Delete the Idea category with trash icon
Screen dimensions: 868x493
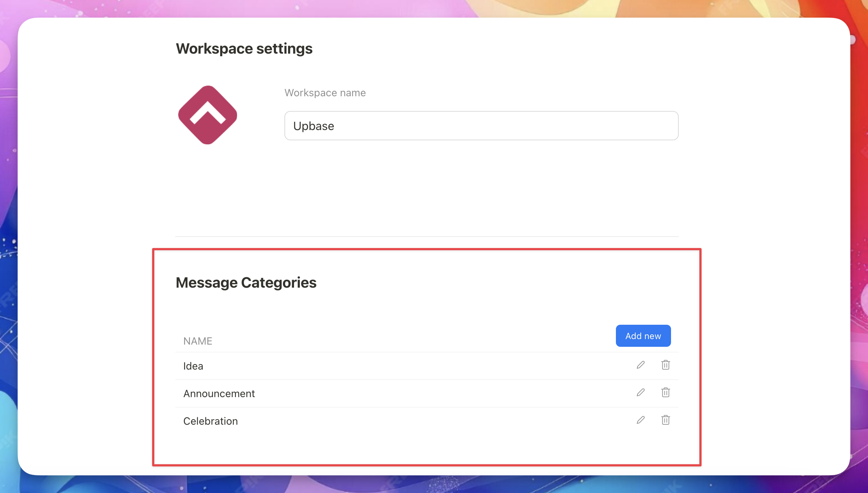pos(666,365)
